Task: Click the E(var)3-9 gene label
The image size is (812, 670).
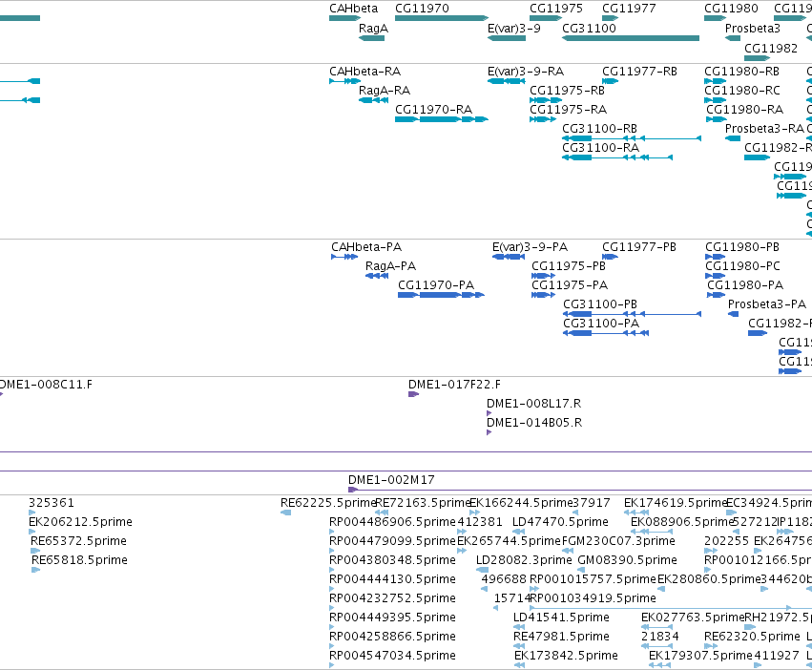Action: coord(513,29)
